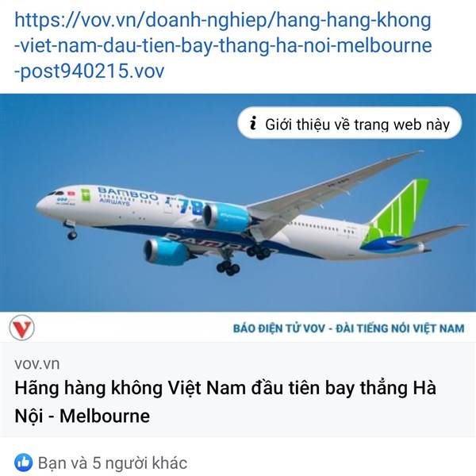This screenshot has height=476, width=476.
Task: Click the 'Nội - Melbourne' headline line
Action: pos(83,415)
